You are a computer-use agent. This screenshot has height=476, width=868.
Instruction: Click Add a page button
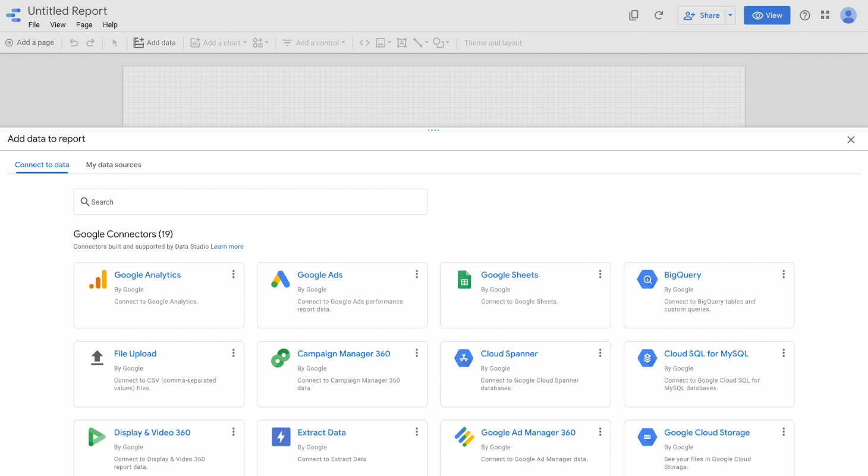tap(30, 43)
